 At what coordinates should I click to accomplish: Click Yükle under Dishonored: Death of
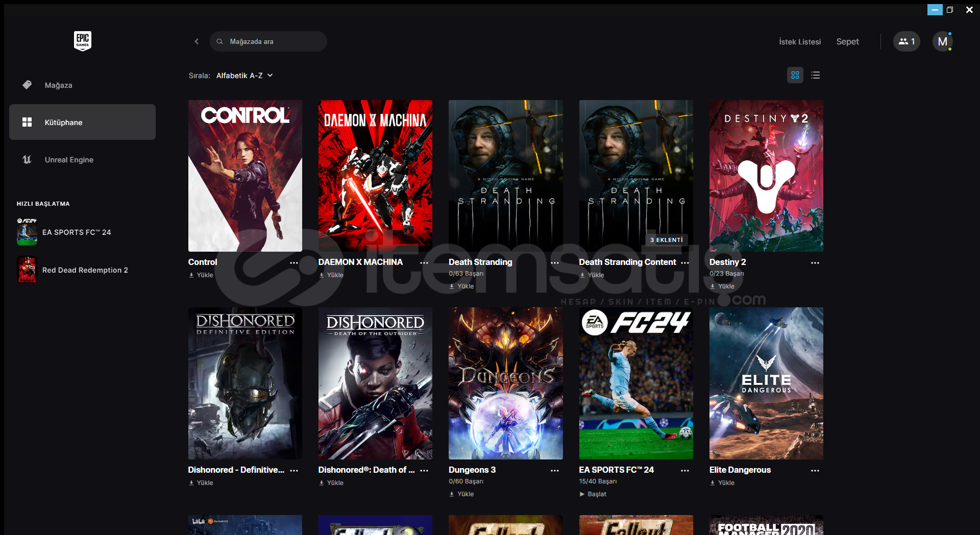331,483
